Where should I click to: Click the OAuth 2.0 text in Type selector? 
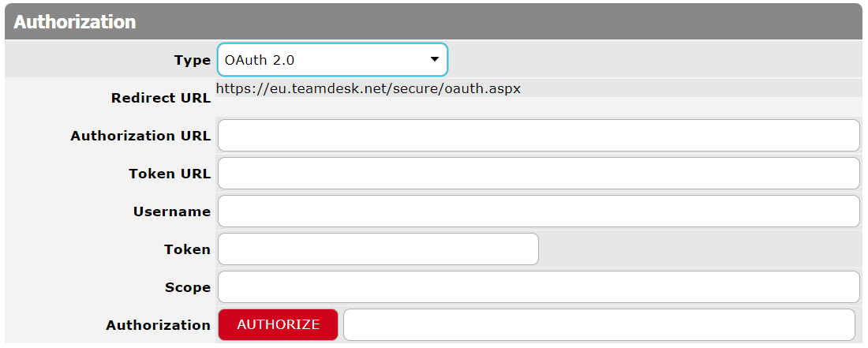point(260,60)
